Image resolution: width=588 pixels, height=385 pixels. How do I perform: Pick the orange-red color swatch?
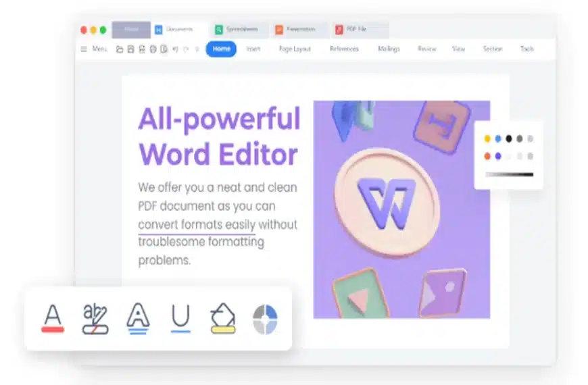[487, 156]
